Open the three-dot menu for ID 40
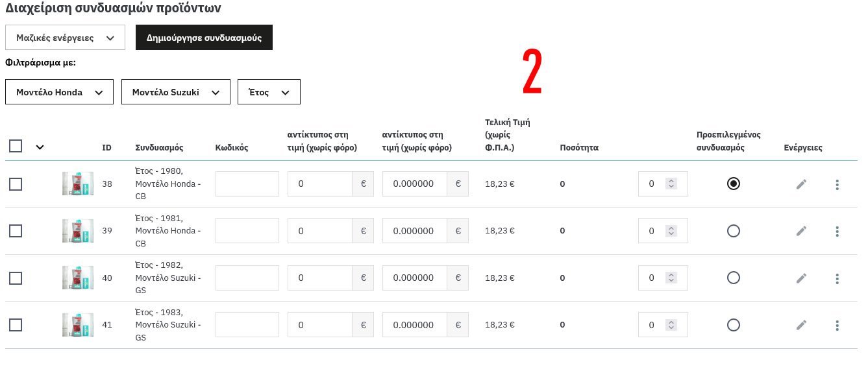This screenshot has width=868, height=371. coord(837,278)
